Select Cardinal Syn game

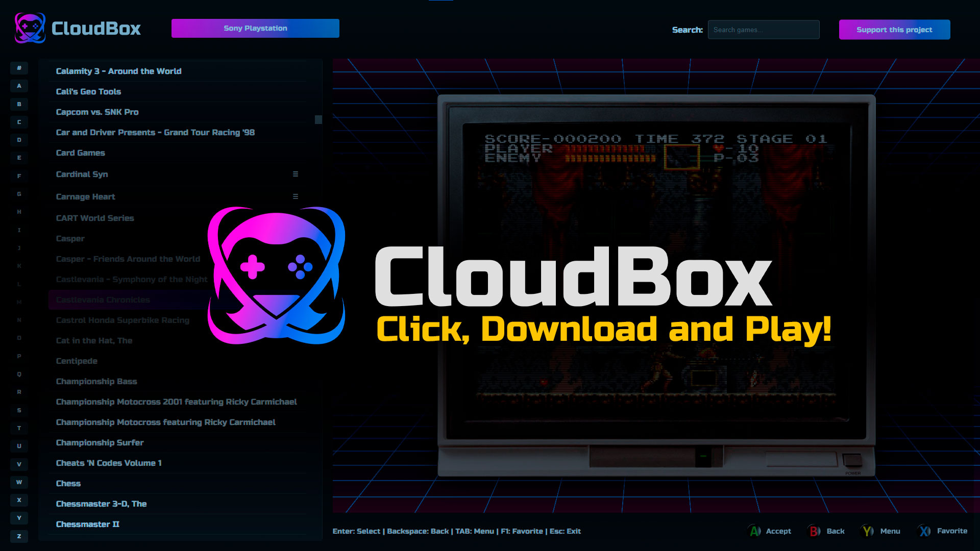[178, 174]
